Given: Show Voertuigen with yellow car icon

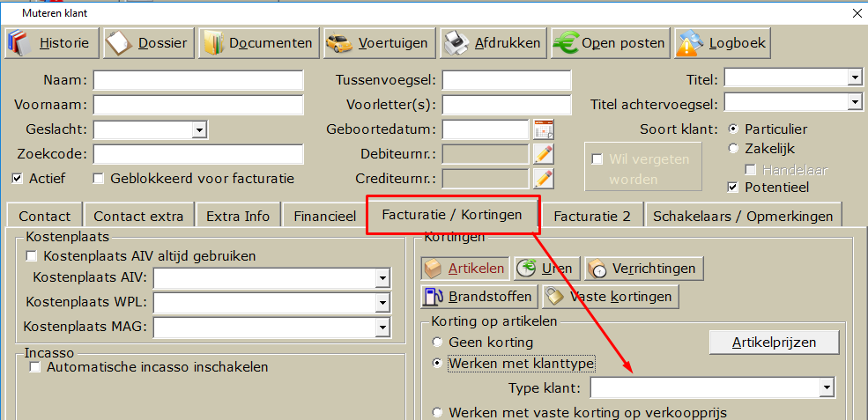Looking at the screenshot, I should (379, 43).
